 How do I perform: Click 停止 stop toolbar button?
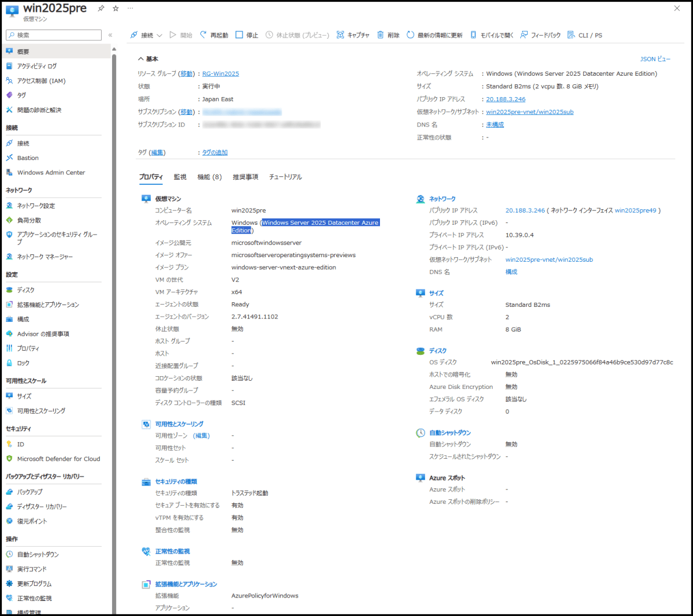(247, 35)
